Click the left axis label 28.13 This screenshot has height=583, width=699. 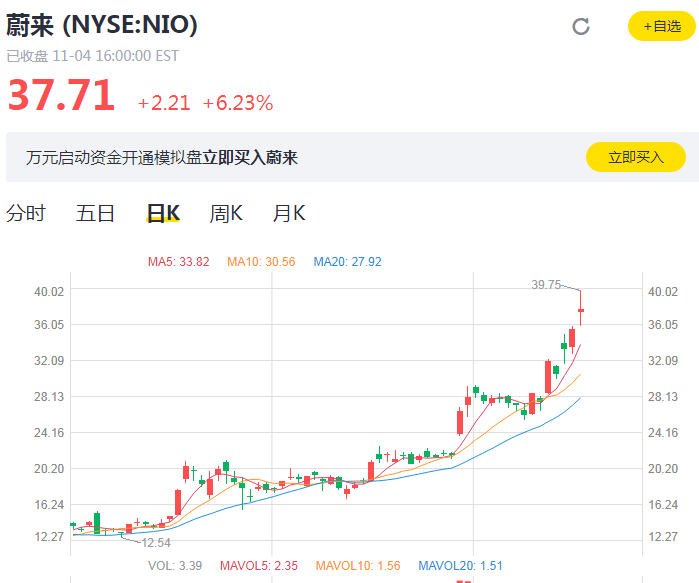[x=49, y=397]
